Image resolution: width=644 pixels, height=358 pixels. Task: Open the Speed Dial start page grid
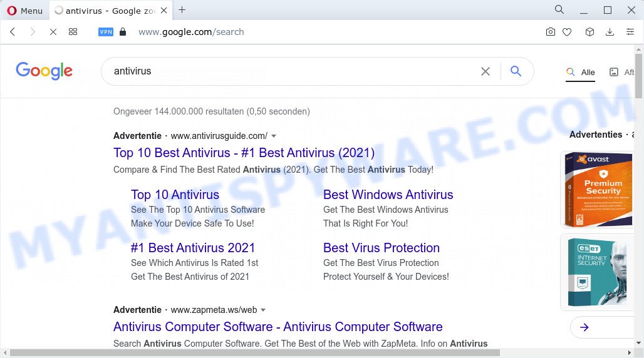73,32
